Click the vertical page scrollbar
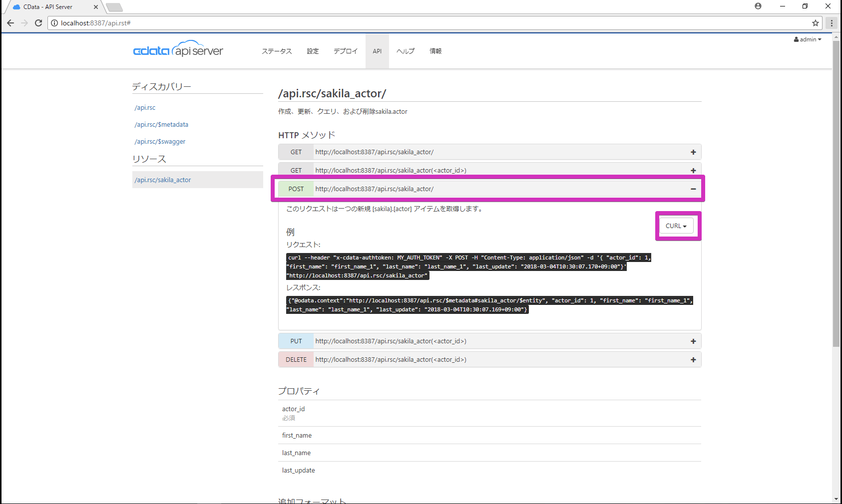842x504 pixels. coord(836,195)
